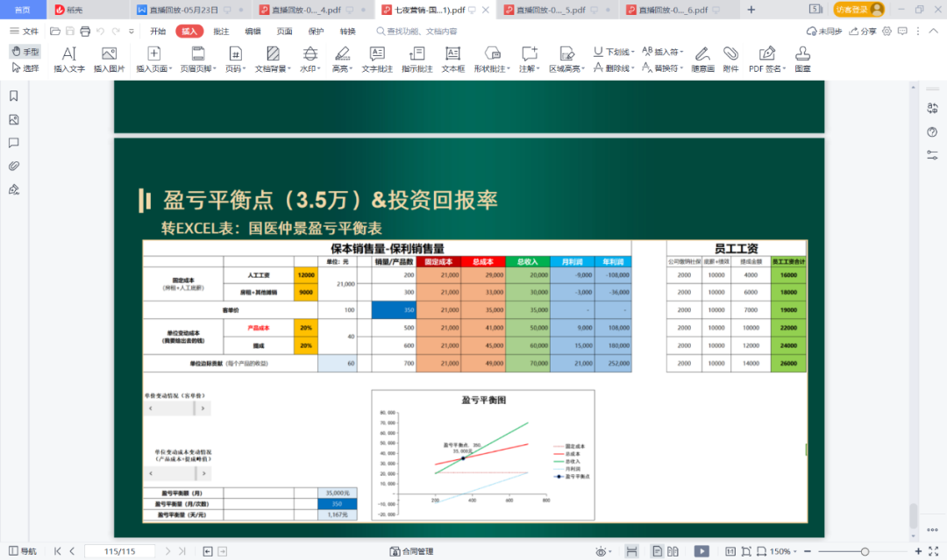Screen dimensions: 947x560
Task: Click the Contract Management (合同管理) button
Action: pos(411,551)
